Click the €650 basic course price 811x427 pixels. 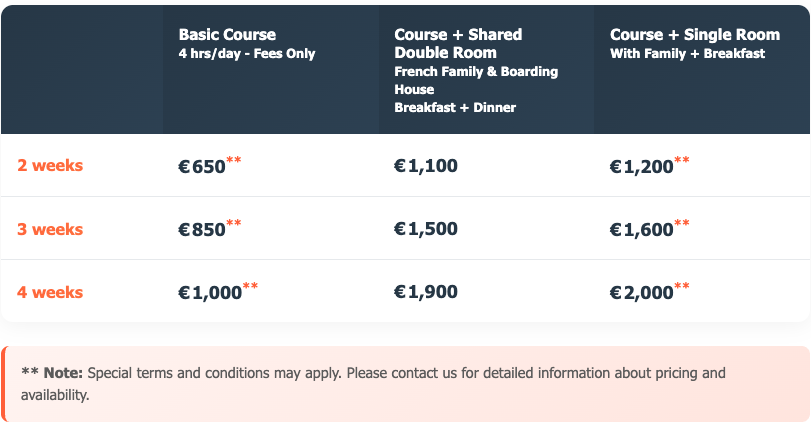tap(202, 167)
